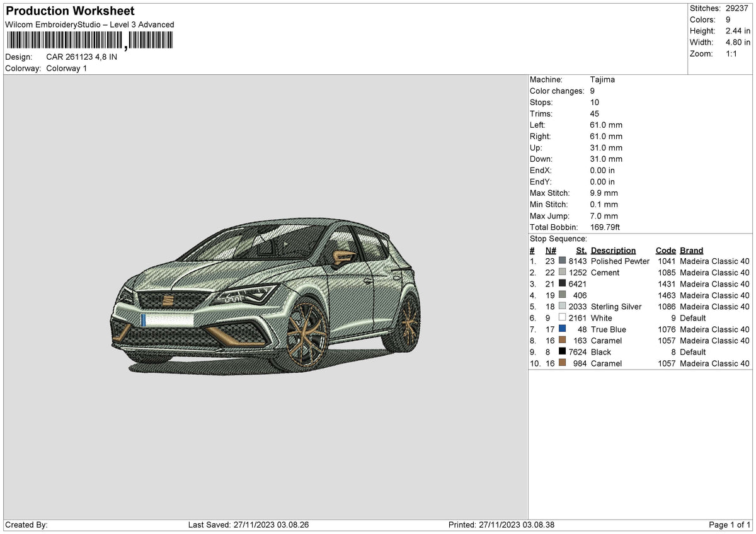The height and width of the screenshot is (534, 756).
Task: Click "Wilcom EmbroideryStudio – Level 3 Advanced" text
Action: 89,25
